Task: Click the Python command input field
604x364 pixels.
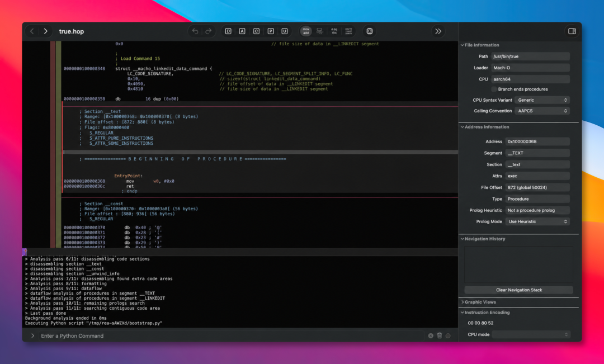Action: click(x=231, y=336)
